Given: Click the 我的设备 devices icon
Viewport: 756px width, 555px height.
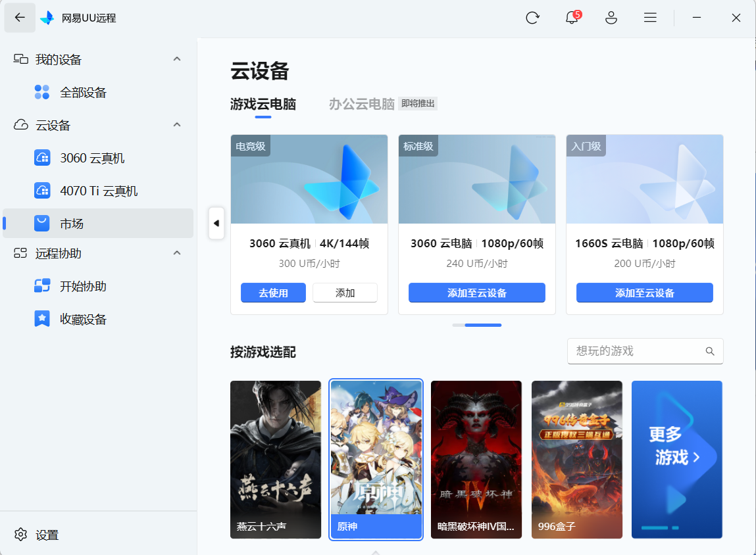Looking at the screenshot, I should (x=21, y=59).
